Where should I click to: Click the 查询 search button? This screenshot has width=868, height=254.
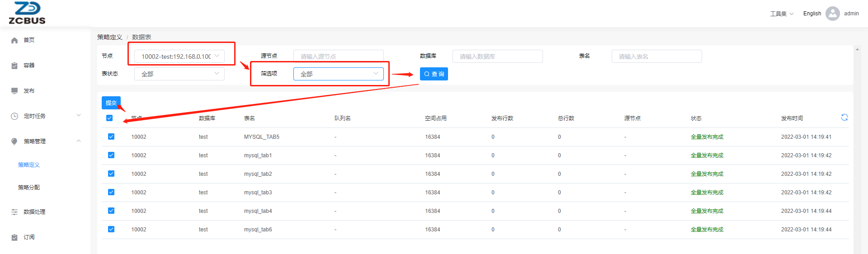coord(434,74)
